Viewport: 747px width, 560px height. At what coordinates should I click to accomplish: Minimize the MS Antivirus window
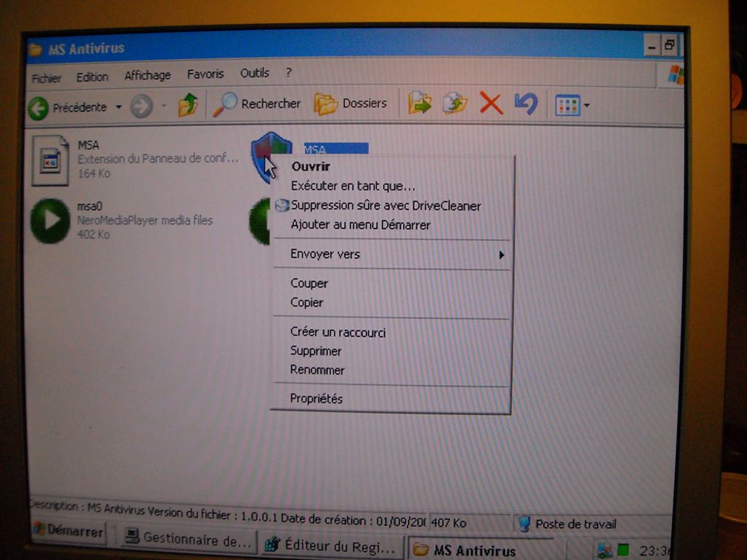[x=651, y=46]
